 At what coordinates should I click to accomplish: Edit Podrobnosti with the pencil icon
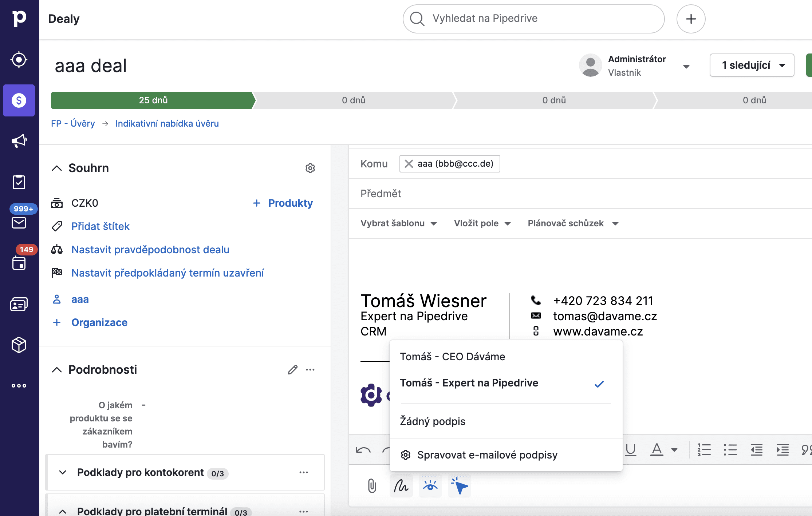(x=292, y=370)
